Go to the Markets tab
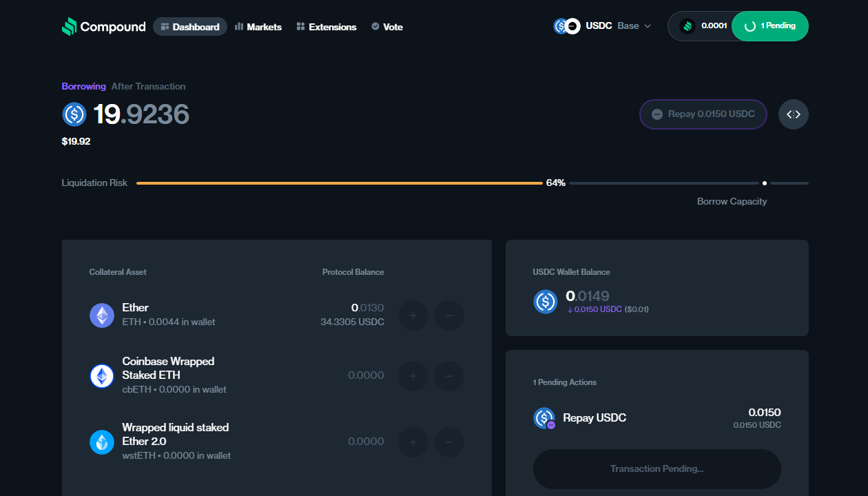The height and width of the screenshot is (496, 868). (258, 27)
